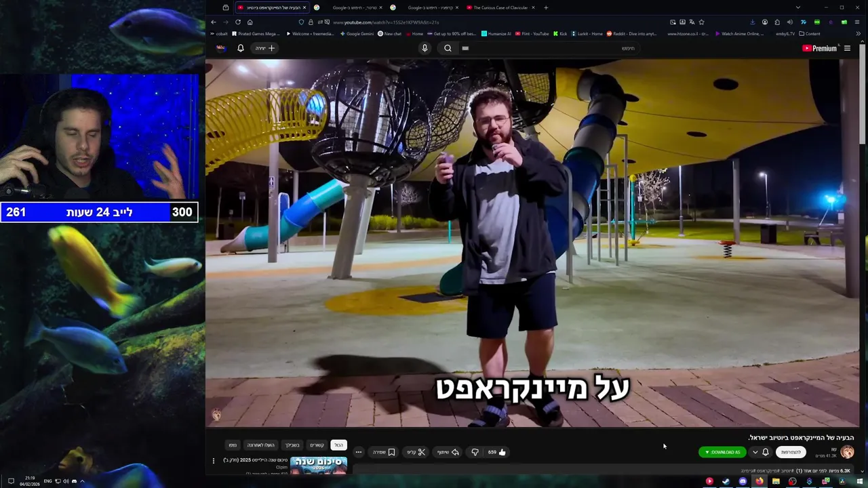The image size is (868, 488).
Task: Show hidden system tray icons chevron
Action: [83, 481]
